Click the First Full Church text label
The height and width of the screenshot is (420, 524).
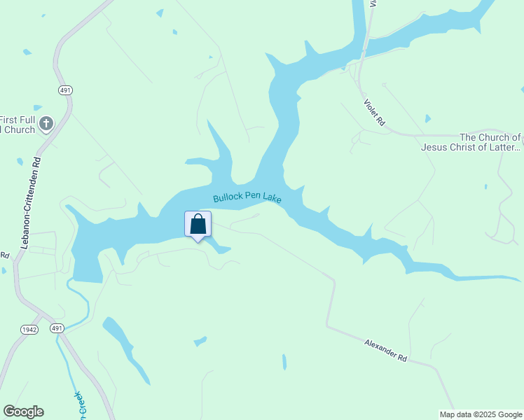click(18, 125)
